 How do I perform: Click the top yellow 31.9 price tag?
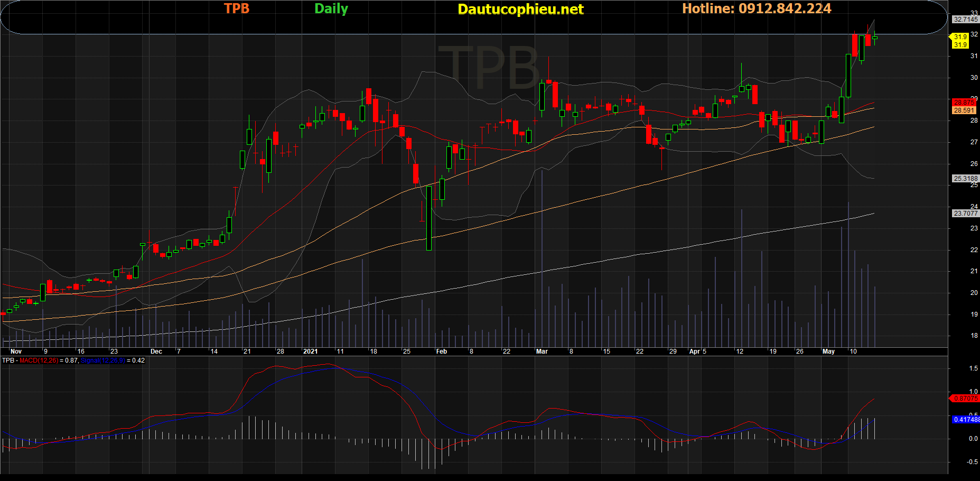(960, 37)
